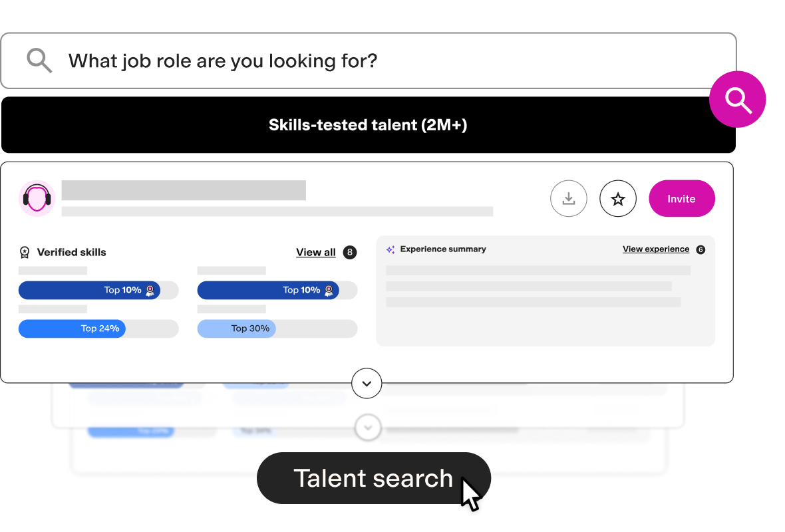This screenshot has height=532, width=785.
Task: Focus the job role search field
Action: 369,61
